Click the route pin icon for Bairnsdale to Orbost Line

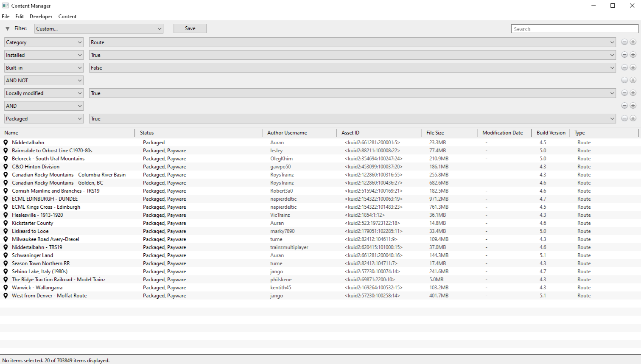pyautogui.click(x=6, y=151)
